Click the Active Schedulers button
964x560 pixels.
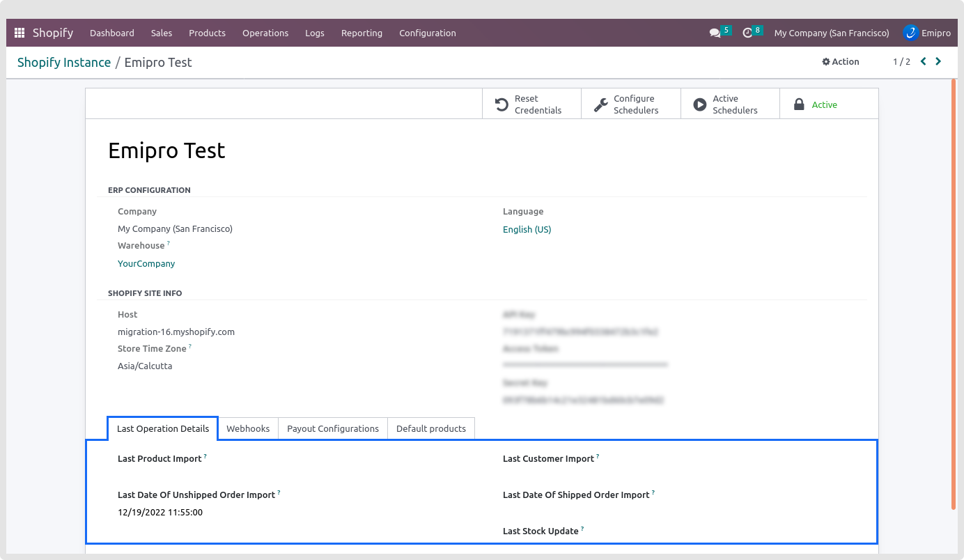click(729, 104)
